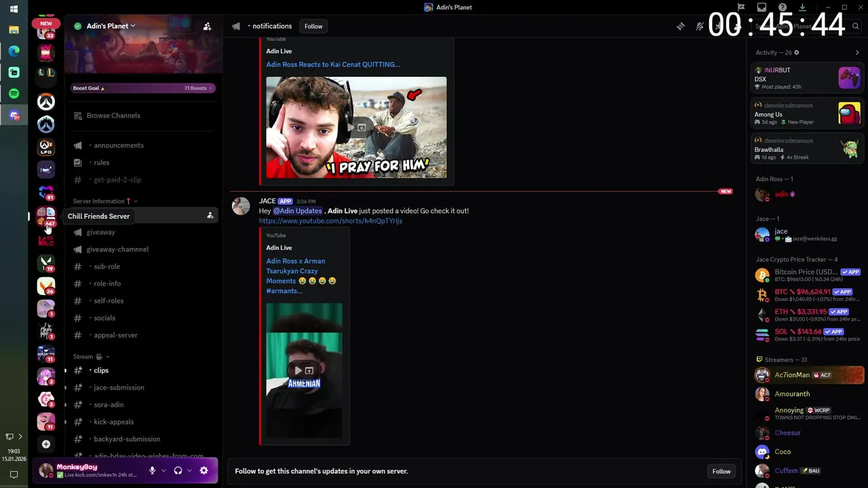
Task: Select Ac7ionMan in the Streamers list
Action: 807,375
